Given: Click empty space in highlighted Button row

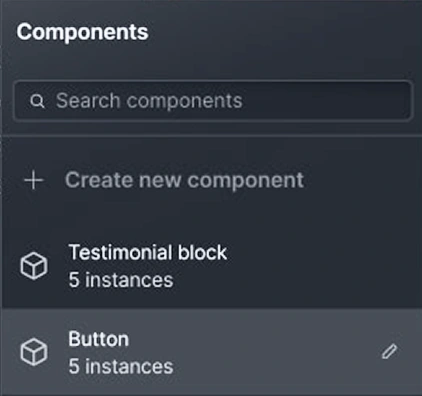Looking at the screenshot, I should [x=267, y=352].
